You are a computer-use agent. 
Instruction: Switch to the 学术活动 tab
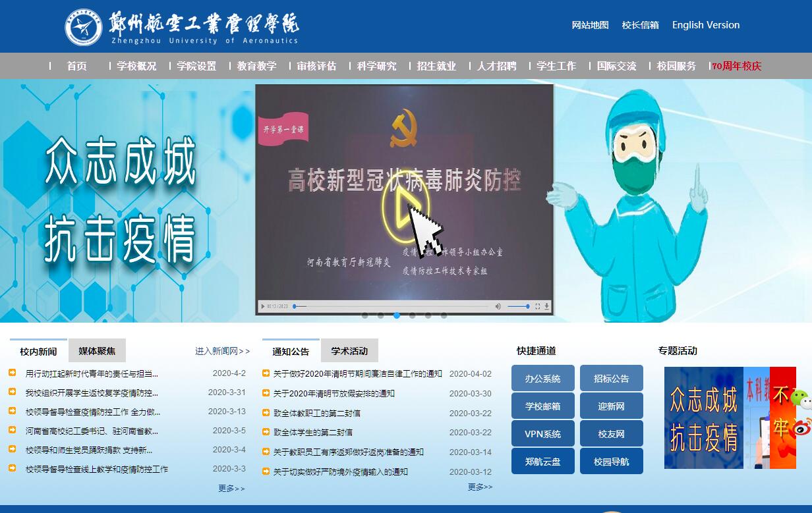pos(349,351)
